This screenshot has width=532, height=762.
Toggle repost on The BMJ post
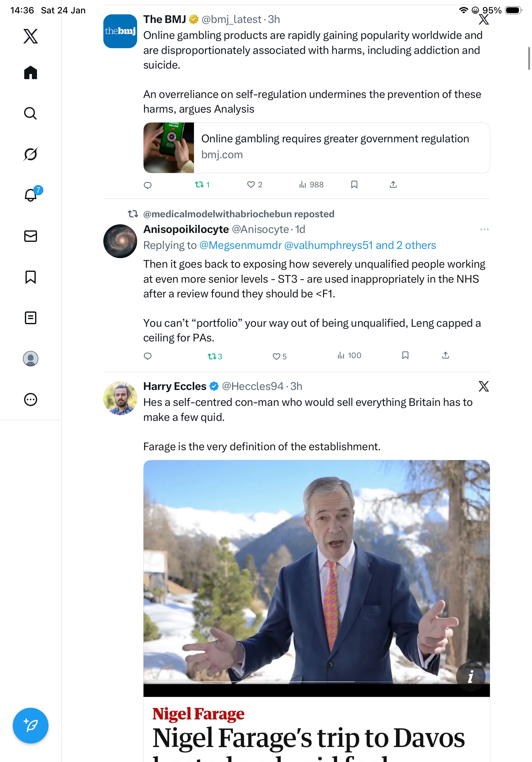[x=199, y=184]
